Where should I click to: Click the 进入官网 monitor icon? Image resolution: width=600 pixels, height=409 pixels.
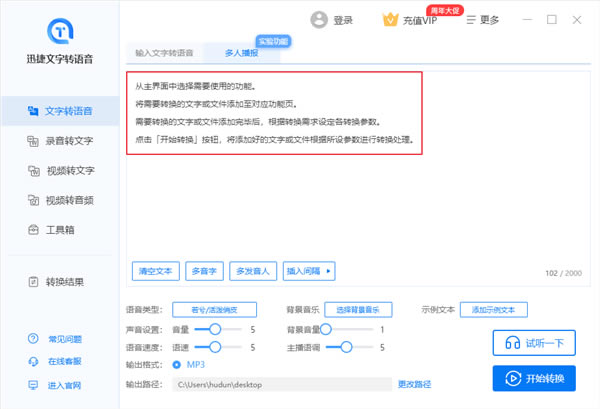33,385
